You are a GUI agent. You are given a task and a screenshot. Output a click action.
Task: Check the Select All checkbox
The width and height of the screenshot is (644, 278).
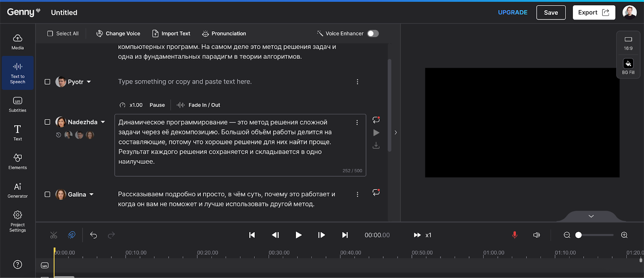(x=50, y=33)
